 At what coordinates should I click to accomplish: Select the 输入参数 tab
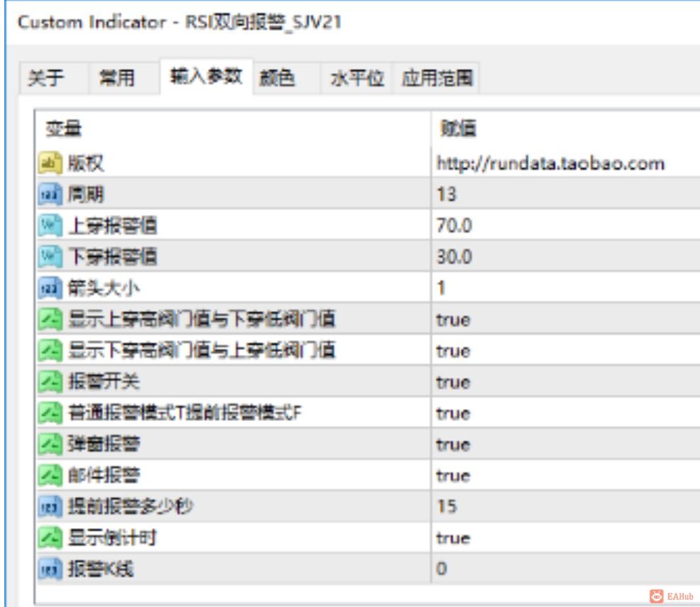click(207, 77)
